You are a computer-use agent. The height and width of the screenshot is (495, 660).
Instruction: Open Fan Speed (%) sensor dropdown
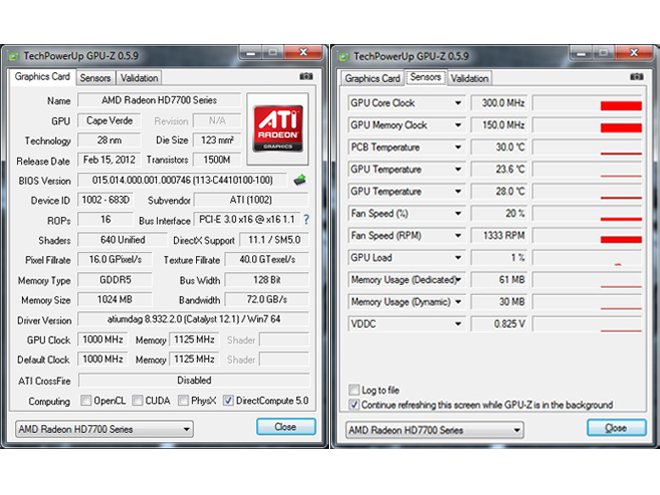(x=458, y=213)
